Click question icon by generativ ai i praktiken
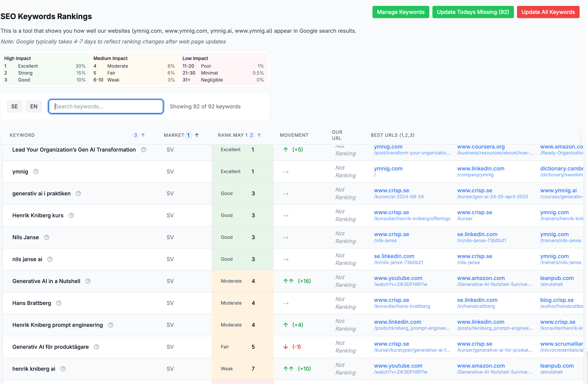588x384 pixels. click(79, 193)
